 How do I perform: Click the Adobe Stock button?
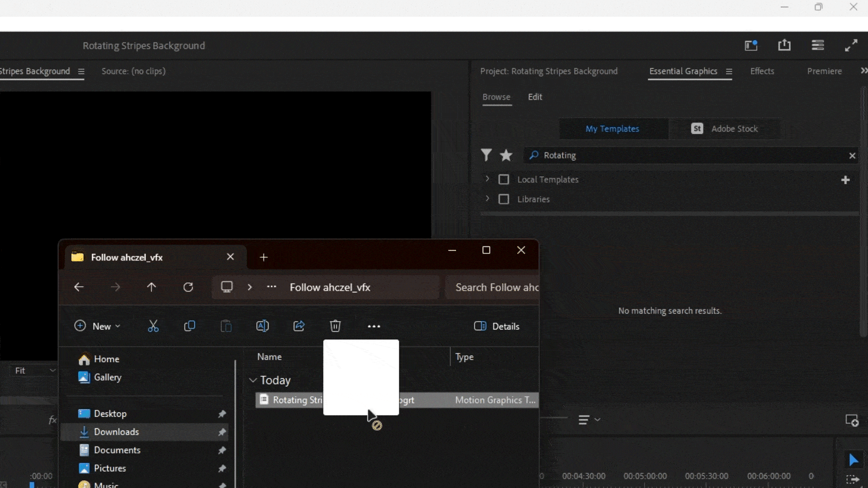click(x=724, y=129)
